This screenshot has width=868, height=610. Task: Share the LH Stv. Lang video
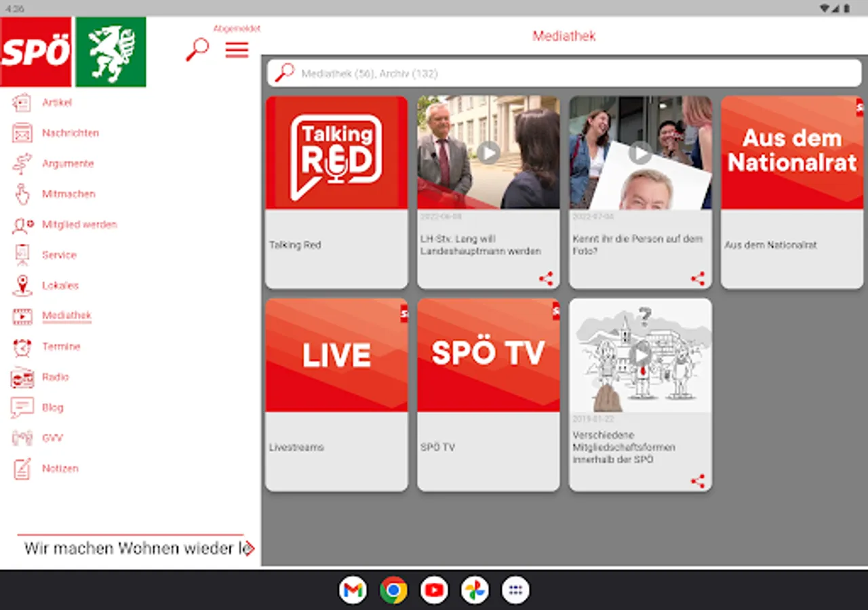point(546,279)
